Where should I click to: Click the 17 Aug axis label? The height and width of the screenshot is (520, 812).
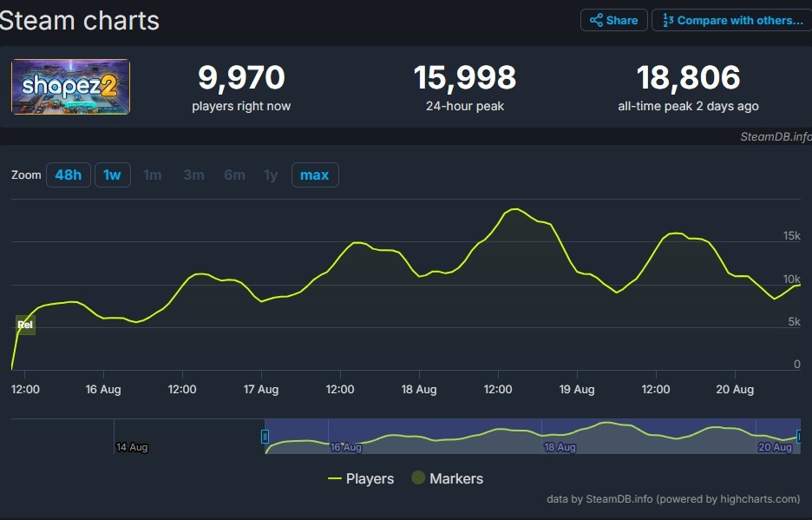tap(261, 390)
